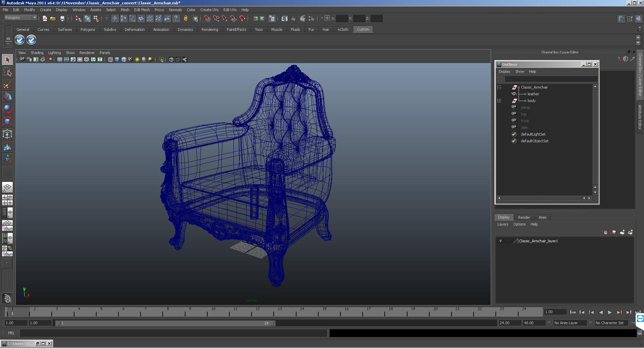Screen dimensions: 644x349
Task: Pick the Move tool in toolbox
Action: point(7,97)
